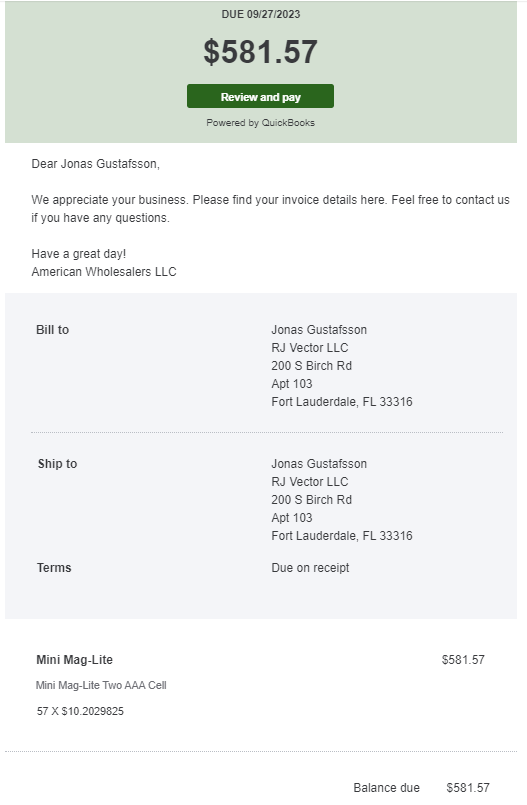Click the 57 X $10.2029825 quantity line

80,711
